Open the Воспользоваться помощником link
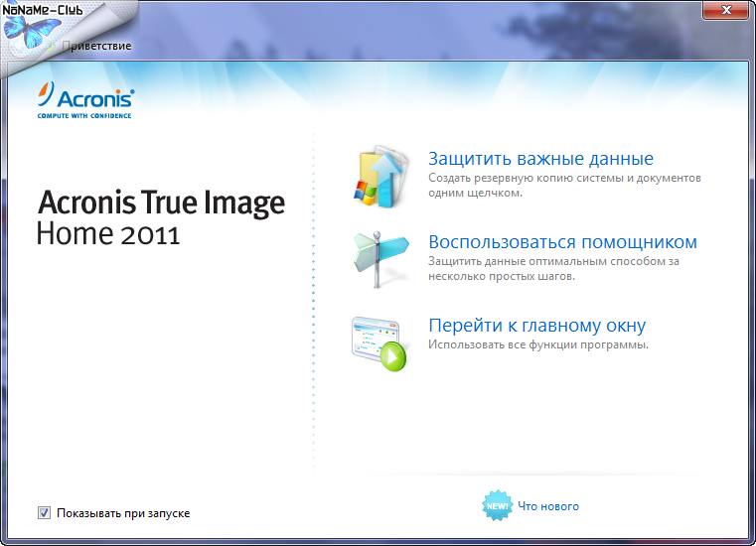Screen dimensions: 756x546 pos(562,242)
